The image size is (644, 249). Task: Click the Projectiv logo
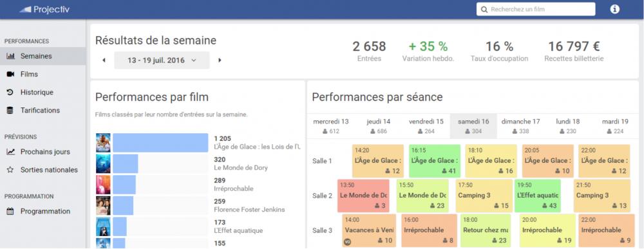[44, 10]
